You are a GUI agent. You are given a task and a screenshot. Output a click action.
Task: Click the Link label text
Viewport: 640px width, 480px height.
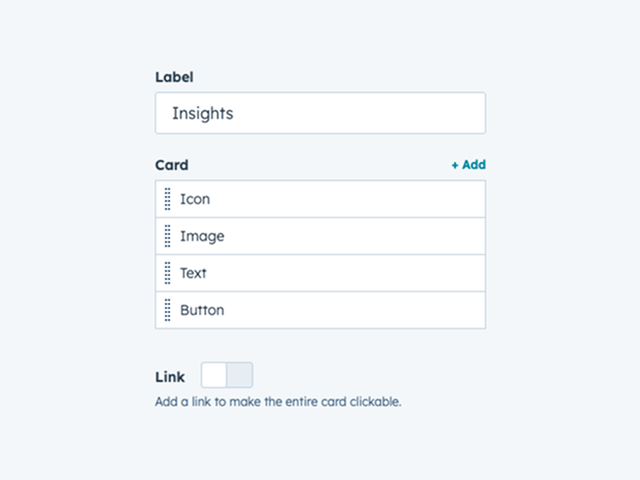point(170,377)
